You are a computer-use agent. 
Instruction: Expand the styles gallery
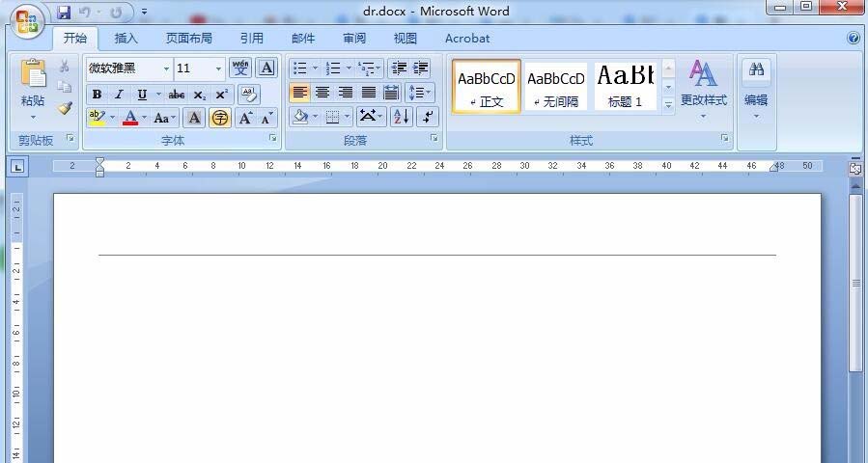pos(668,104)
